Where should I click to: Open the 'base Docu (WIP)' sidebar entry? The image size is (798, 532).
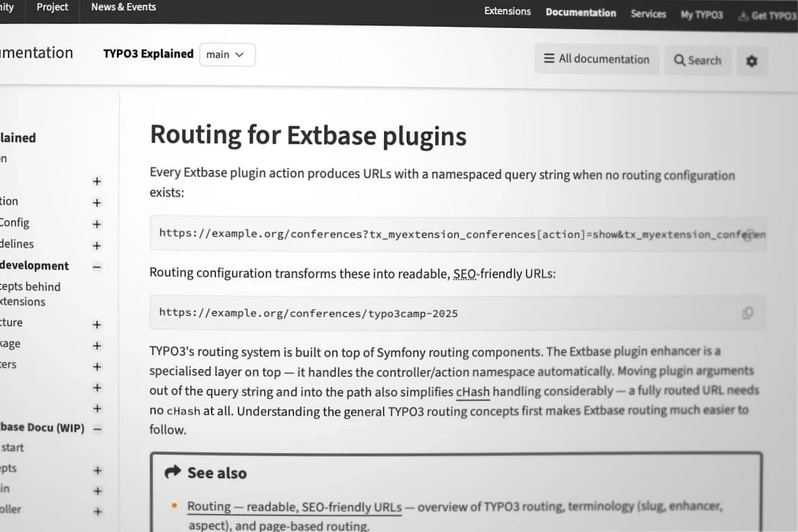point(42,427)
